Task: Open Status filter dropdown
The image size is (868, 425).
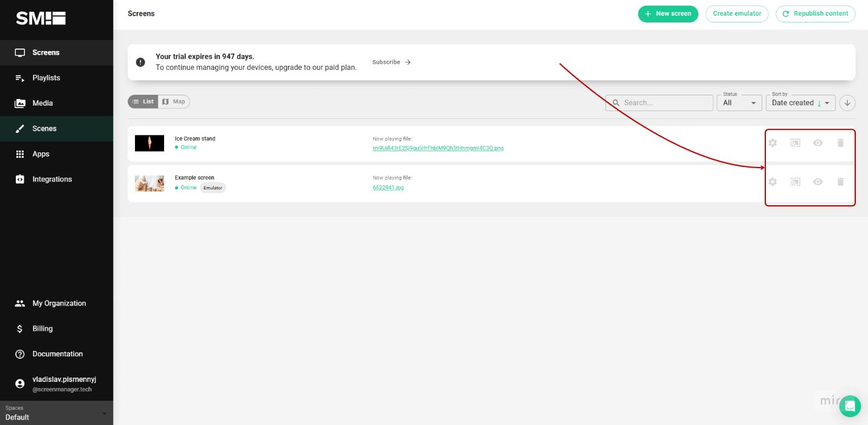Action: coord(740,103)
